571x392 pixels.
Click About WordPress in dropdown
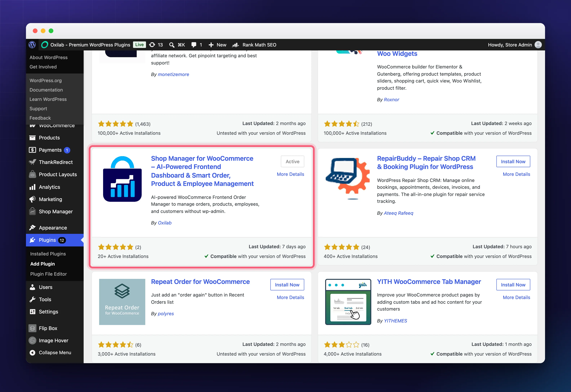(48, 57)
